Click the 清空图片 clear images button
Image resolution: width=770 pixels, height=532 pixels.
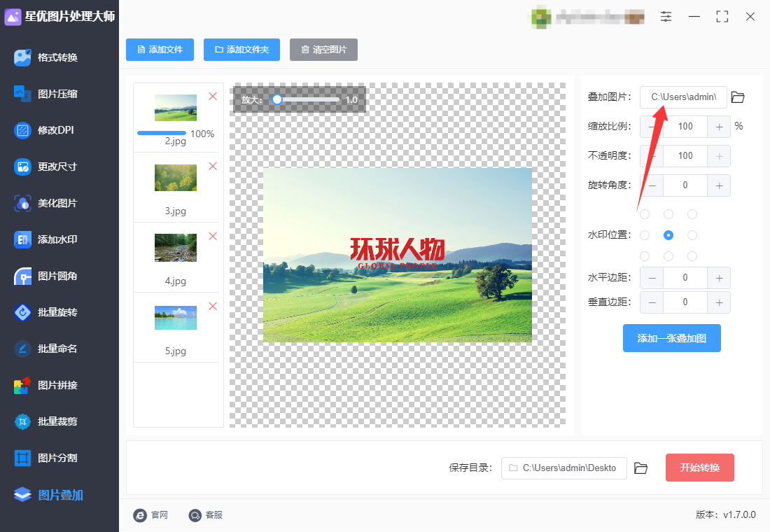pos(323,50)
